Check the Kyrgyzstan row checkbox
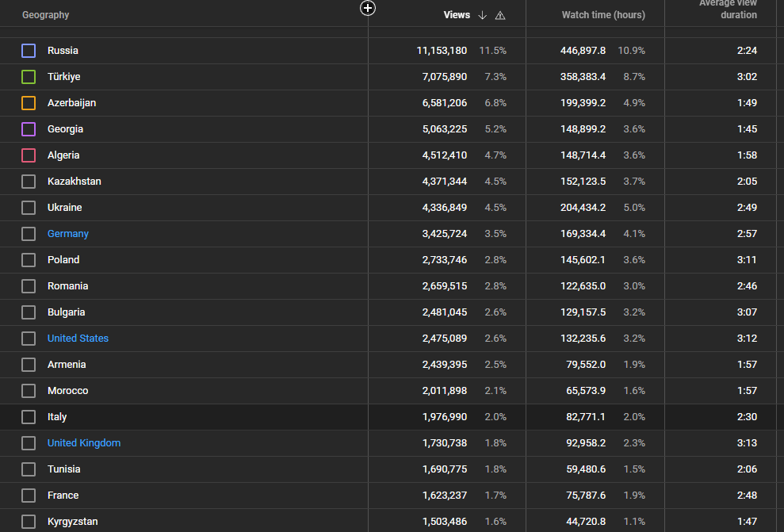The height and width of the screenshot is (532, 784). pos(29,522)
